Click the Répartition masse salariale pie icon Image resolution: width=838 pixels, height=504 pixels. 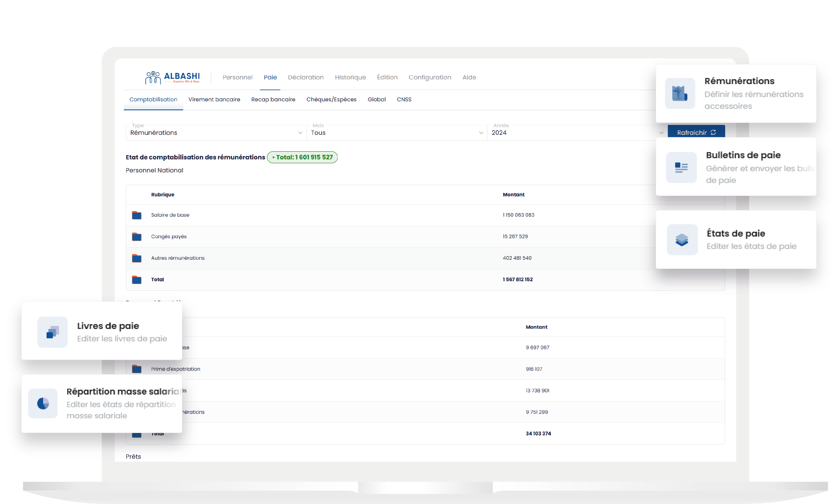43,403
